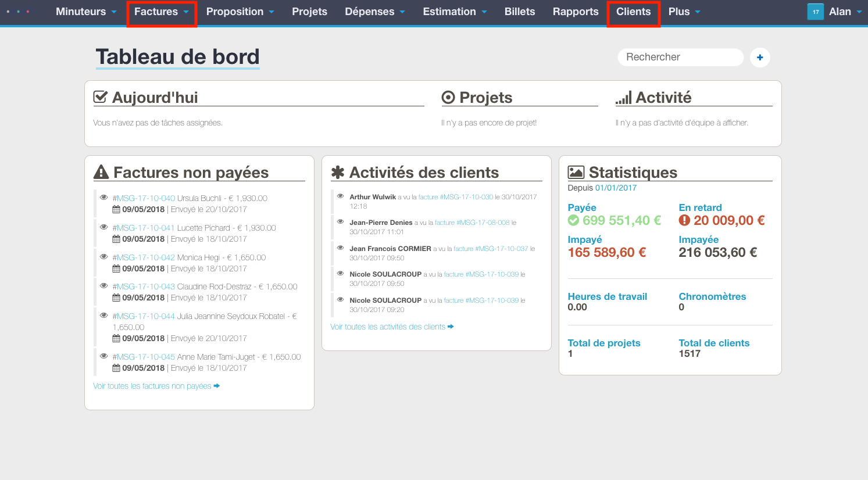Click eye icon beside MSG-17-10-044 invoice
The height and width of the screenshot is (480, 868).
coord(103,316)
